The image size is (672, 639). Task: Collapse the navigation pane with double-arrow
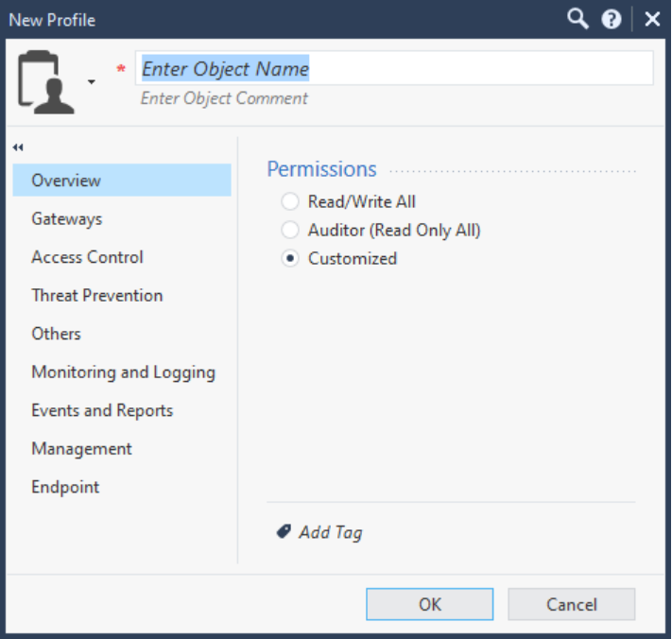click(x=18, y=147)
